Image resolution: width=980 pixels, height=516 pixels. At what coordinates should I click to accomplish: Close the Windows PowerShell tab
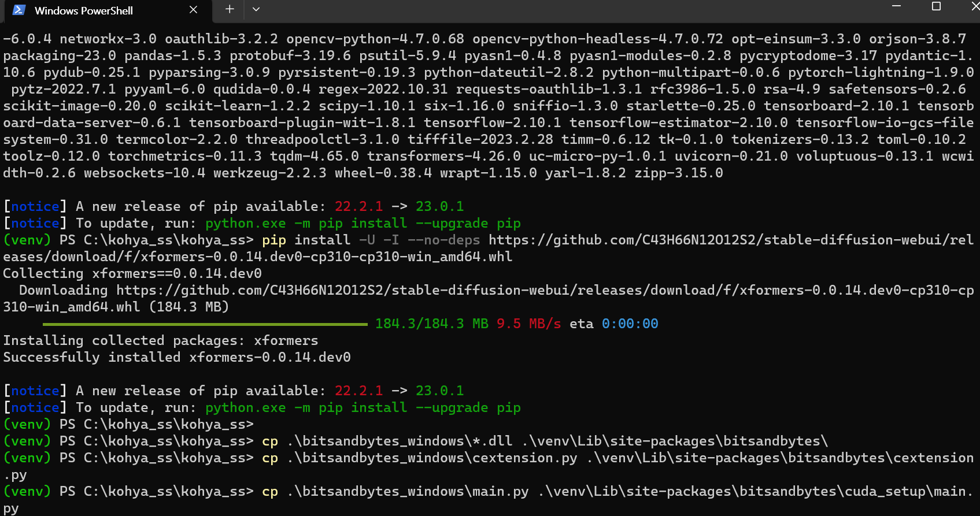point(193,10)
